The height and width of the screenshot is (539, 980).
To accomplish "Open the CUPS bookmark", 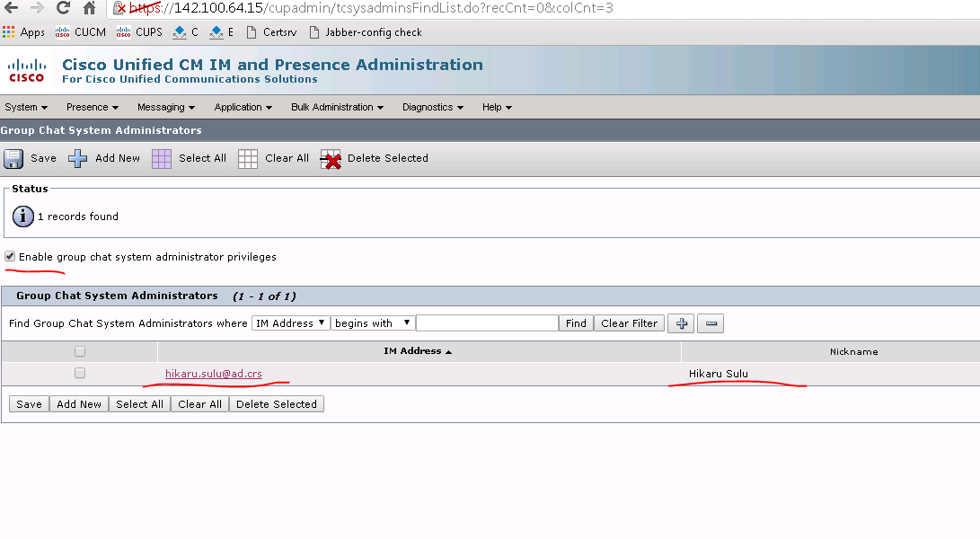I will click(x=139, y=32).
